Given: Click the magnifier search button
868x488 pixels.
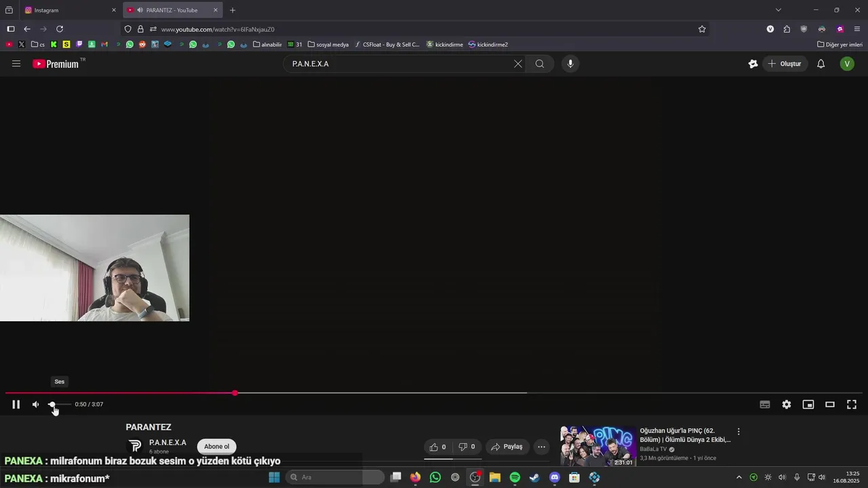Looking at the screenshot, I should [540, 64].
